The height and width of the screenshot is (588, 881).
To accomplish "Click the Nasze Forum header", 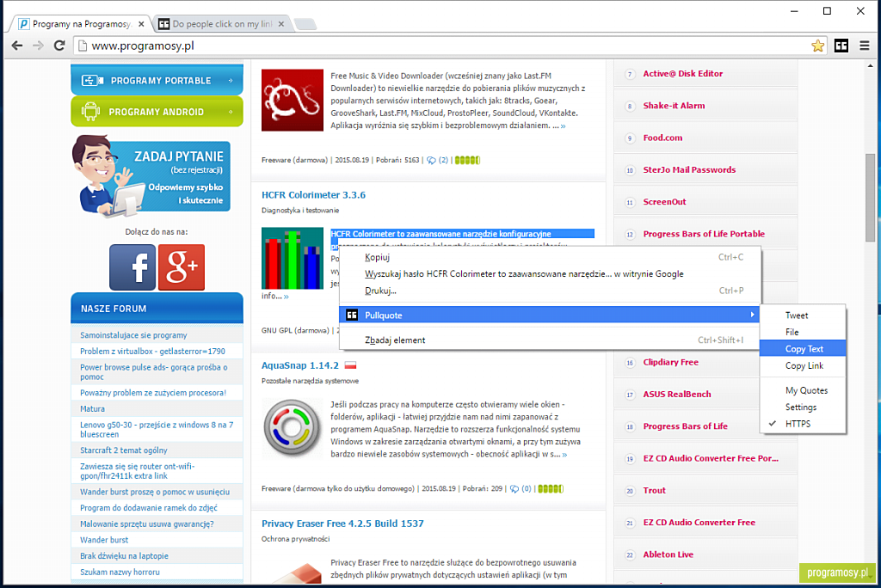I will point(157,309).
